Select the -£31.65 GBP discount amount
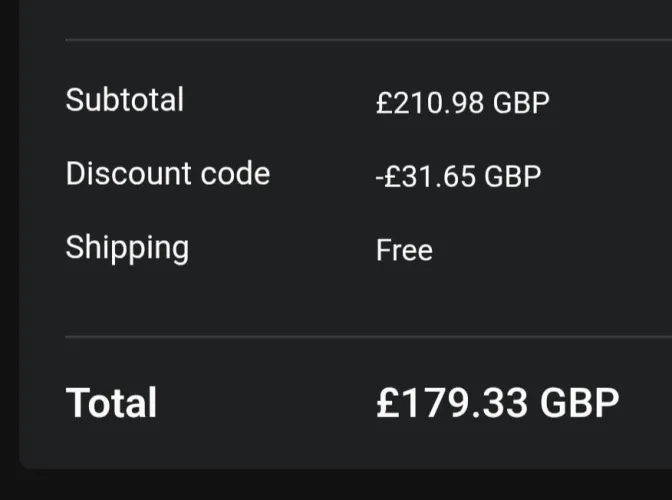The width and height of the screenshot is (672, 500). pos(458,177)
